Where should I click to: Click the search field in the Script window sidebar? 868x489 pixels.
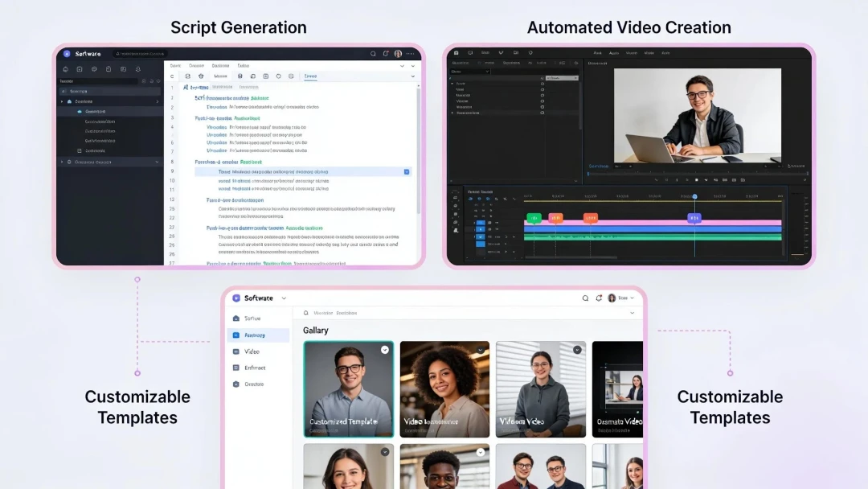pos(99,81)
